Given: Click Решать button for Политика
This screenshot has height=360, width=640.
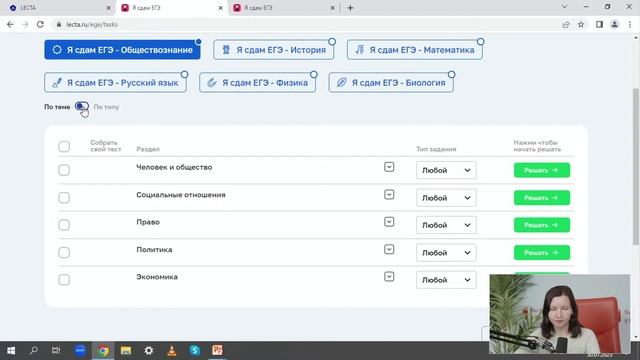Looking at the screenshot, I should click(542, 253).
